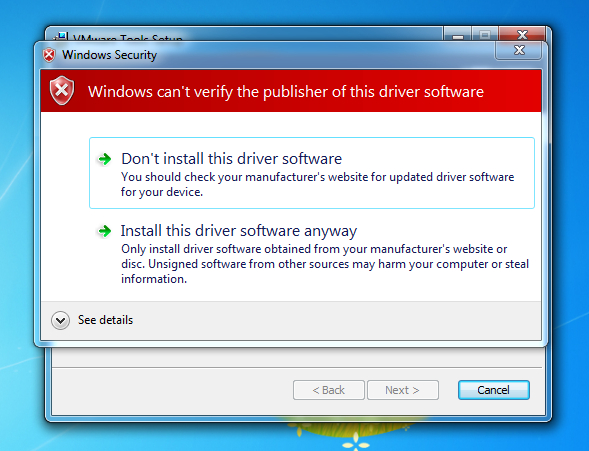Click the Windows Security title text
Screen dimensions: 589x451
click(x=109, y=55)
